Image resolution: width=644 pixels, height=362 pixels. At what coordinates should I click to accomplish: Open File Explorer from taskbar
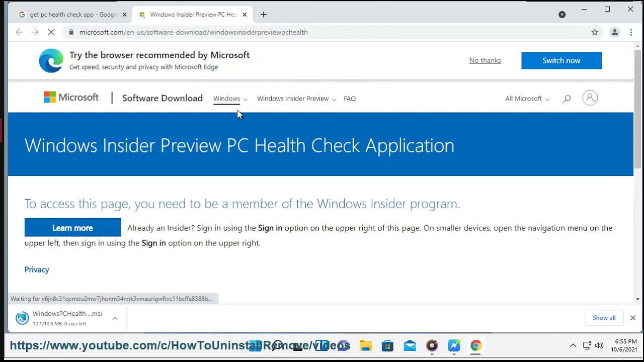coord(365,345)
